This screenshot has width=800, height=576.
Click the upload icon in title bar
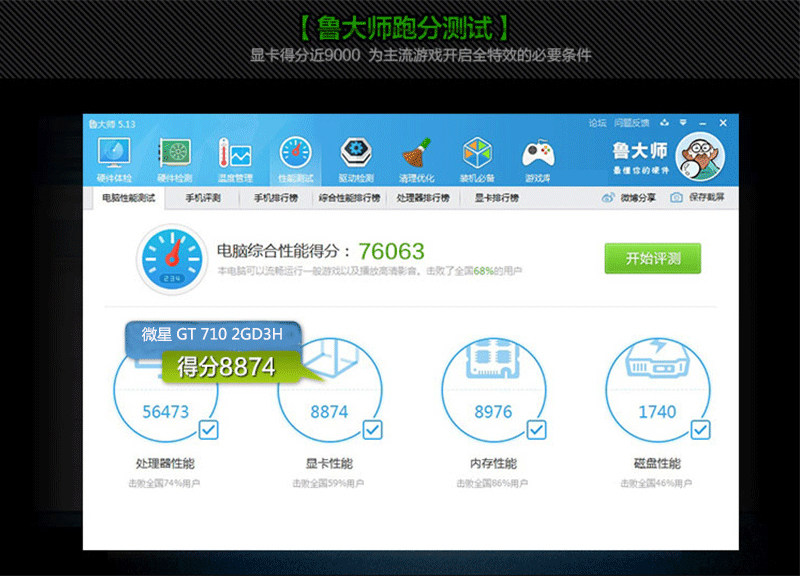pyautogui.click(x=664, y=122)
